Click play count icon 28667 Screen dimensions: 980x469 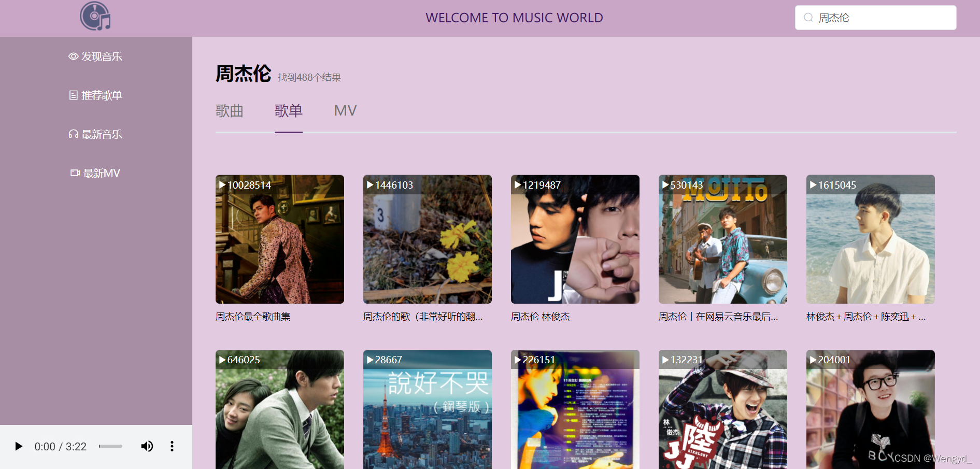coord(370,360)
